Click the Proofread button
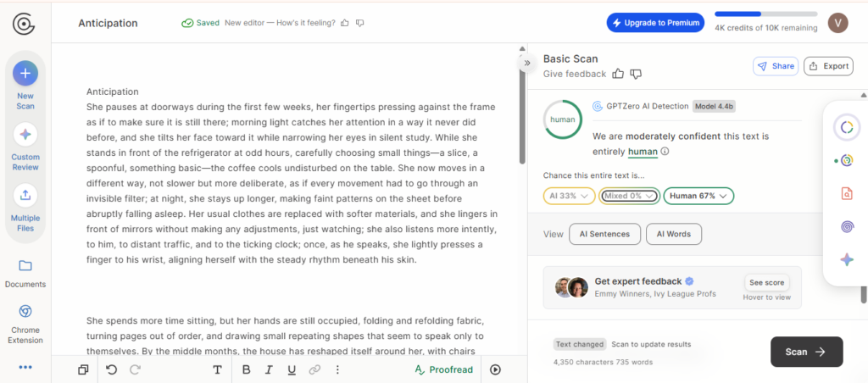The image size is (868, 383). tap(444, 369)
